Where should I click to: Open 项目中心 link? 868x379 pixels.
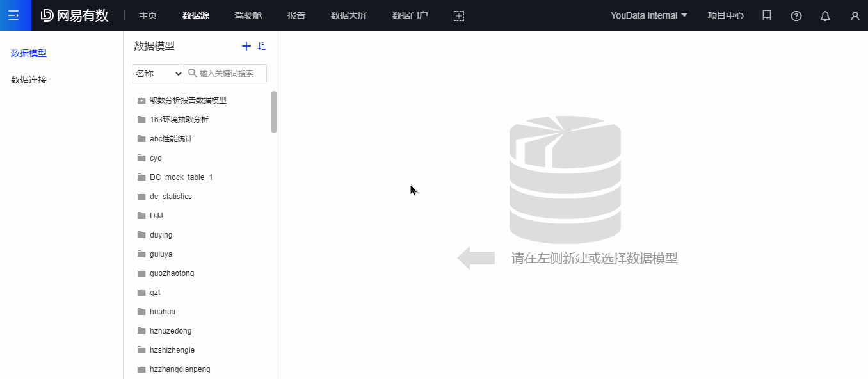coord(726,15)
